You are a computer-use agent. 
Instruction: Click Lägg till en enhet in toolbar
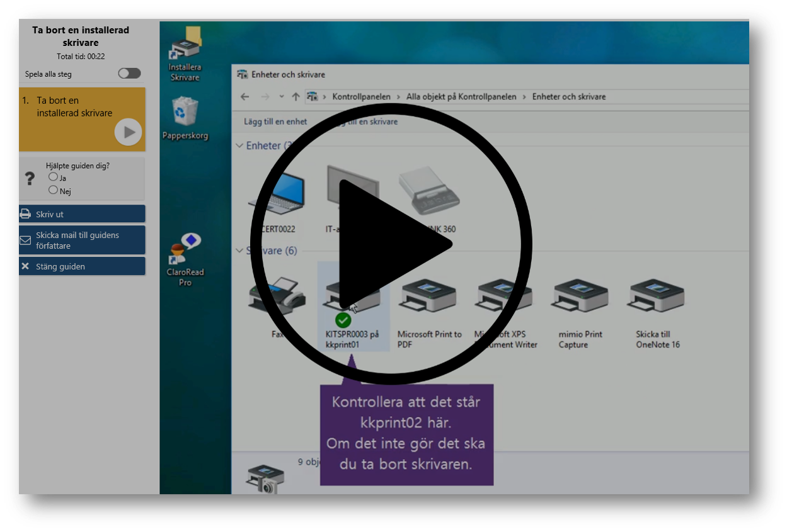(275, 122)
